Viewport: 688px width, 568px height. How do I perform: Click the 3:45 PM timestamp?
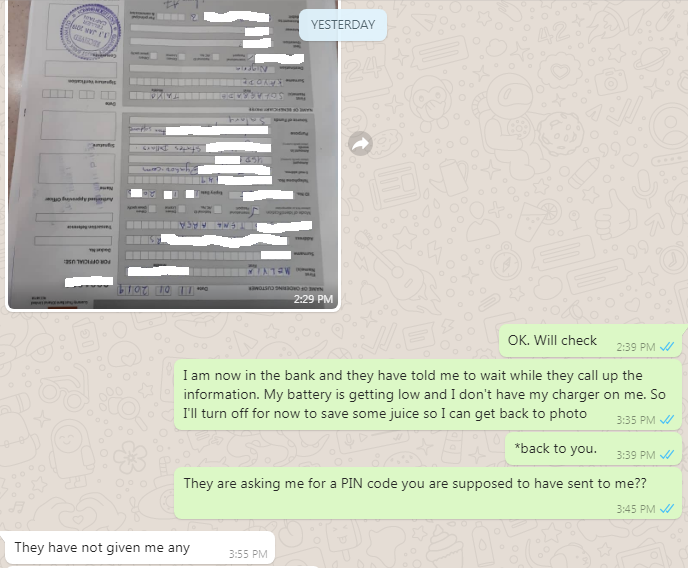pyautogui.click(x=635, y=509)
